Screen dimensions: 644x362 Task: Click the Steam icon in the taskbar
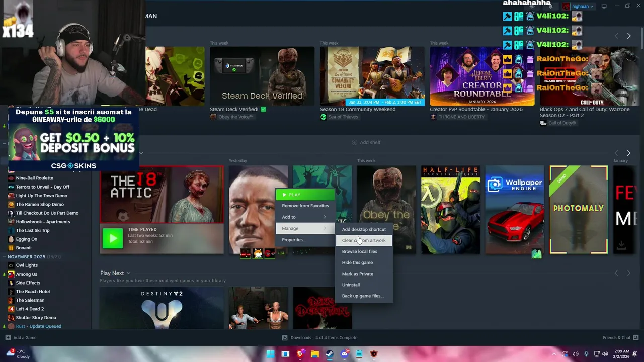pos(330,354)
